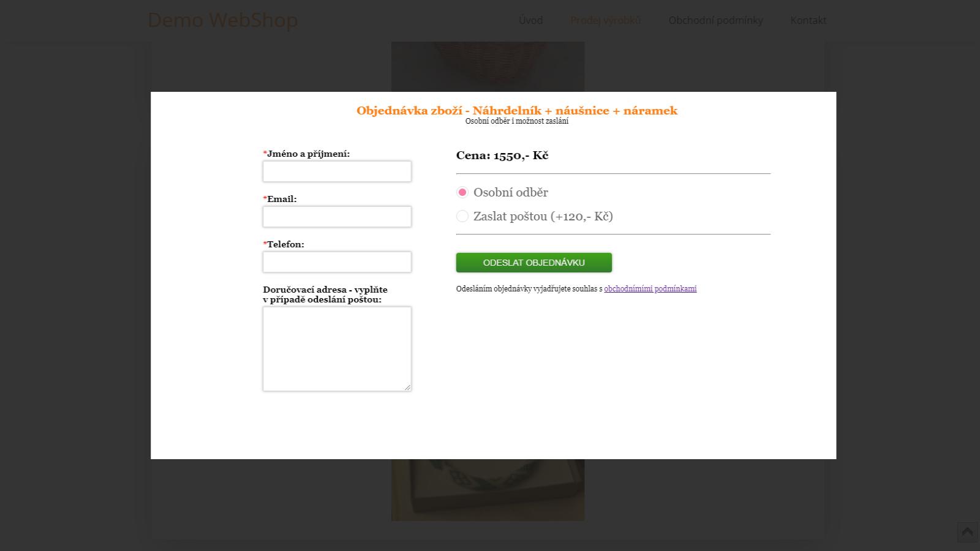Select the Telefon input field

(337, 262)
